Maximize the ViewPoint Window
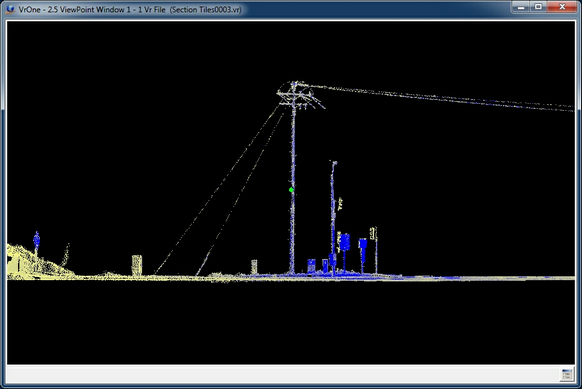Image resolution: width=582 pixels, height=389 pixels. [538, 7]
